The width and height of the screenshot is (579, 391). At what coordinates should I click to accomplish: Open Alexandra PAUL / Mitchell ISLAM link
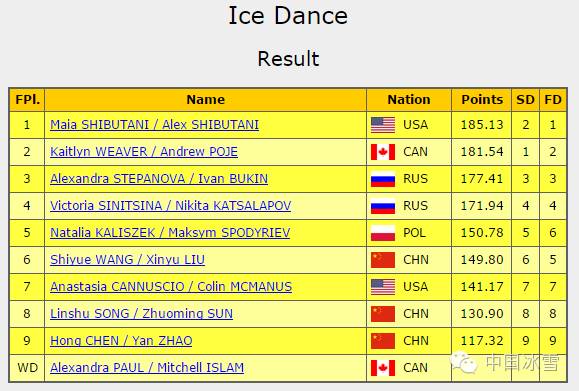(x=147, y=367)
